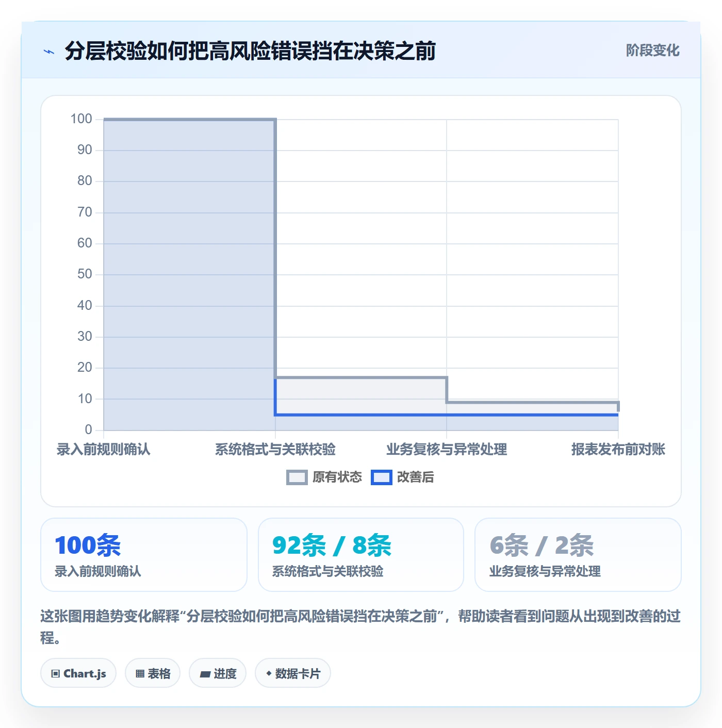Viewport: 722px width, 728px height.
Task: Click the 数据卡片 tag
Action: pos(293,673)
